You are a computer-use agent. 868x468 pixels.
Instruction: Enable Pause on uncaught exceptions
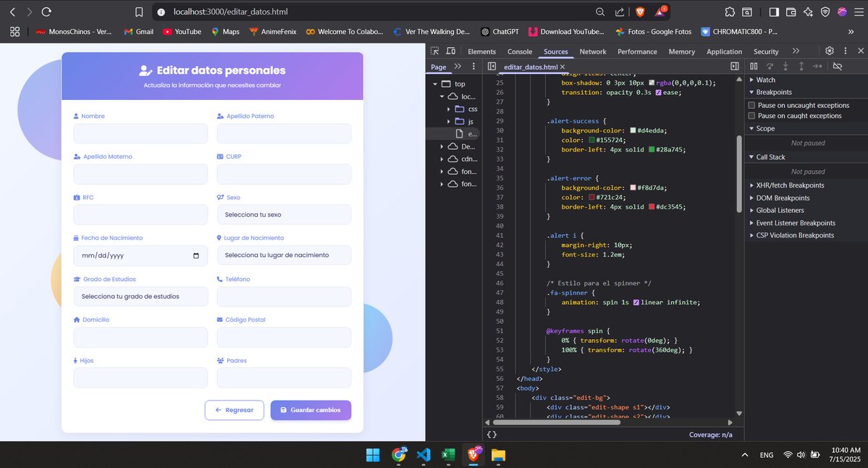(x=751, y=105)
